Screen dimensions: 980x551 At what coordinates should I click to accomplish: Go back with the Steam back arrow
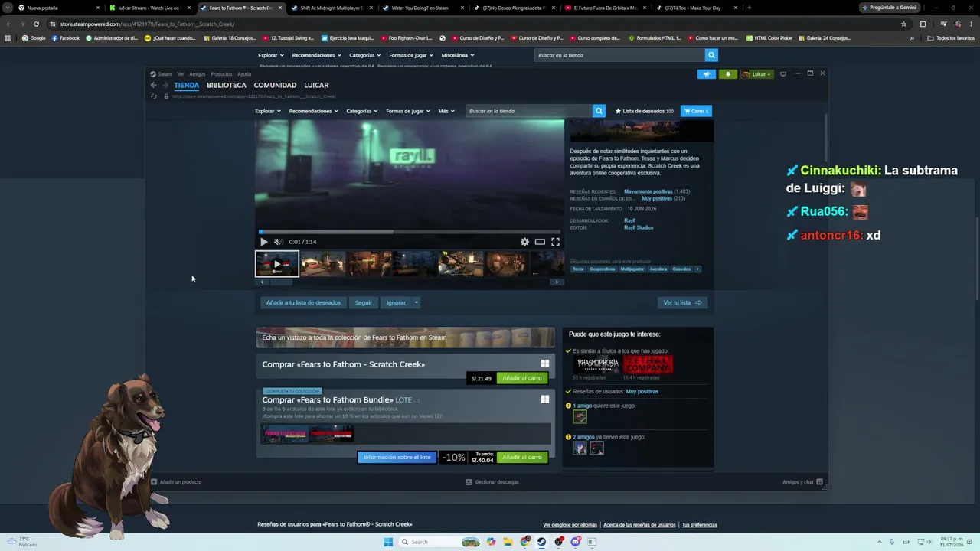click(x=153, y=85)
